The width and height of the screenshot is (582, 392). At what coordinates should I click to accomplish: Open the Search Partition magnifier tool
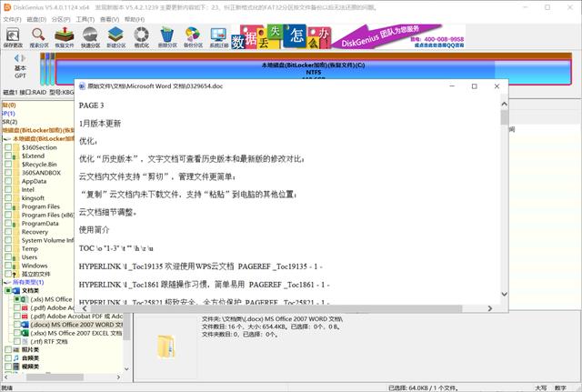click(x=38, y=37)
